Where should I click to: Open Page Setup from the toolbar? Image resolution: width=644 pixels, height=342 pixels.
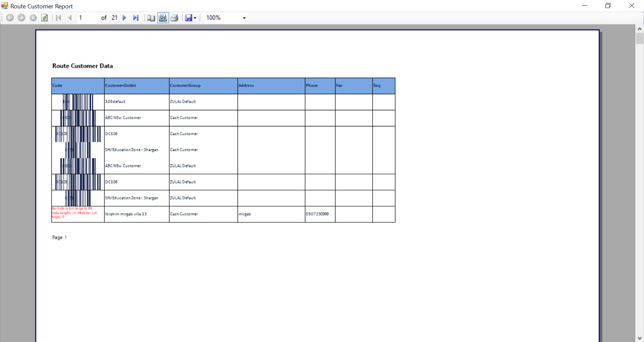(151, 18)
